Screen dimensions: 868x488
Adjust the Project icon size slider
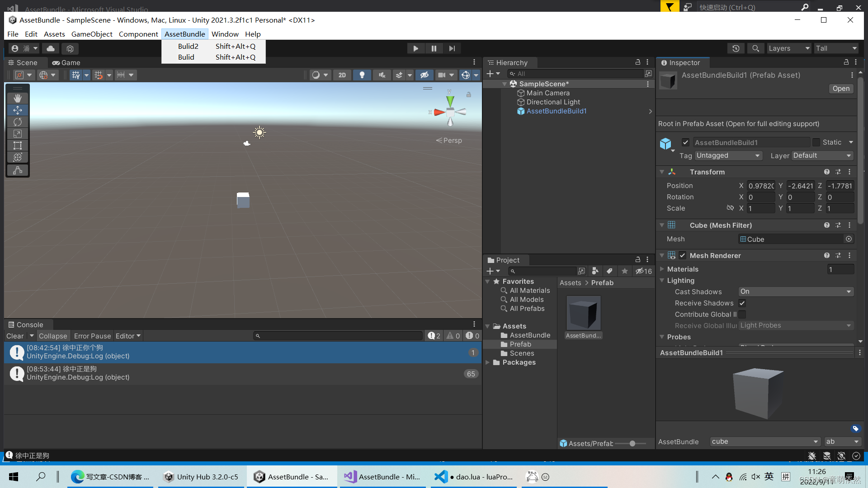632,444
